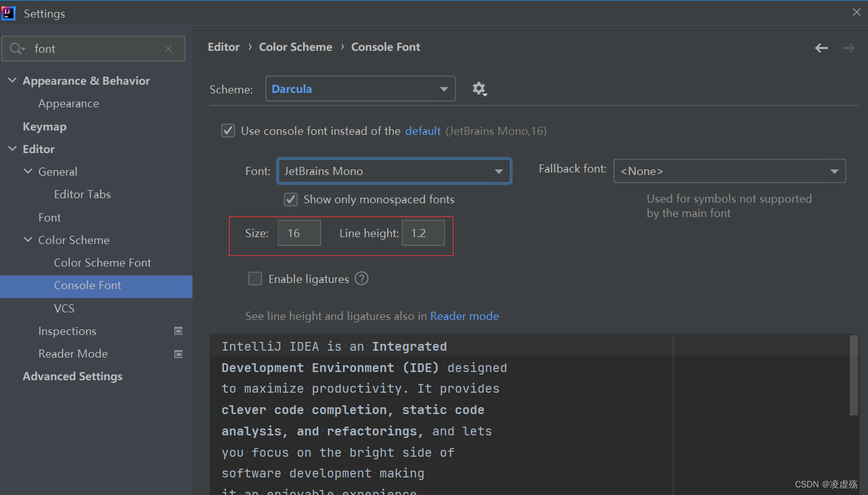Open the scheme gear actions menu

click(480, 89)
